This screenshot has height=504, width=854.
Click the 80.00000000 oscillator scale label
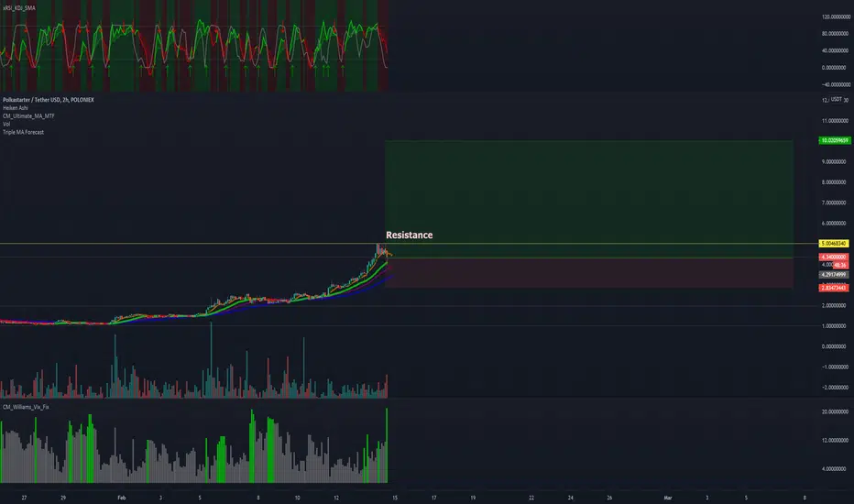tap(835, 34)
